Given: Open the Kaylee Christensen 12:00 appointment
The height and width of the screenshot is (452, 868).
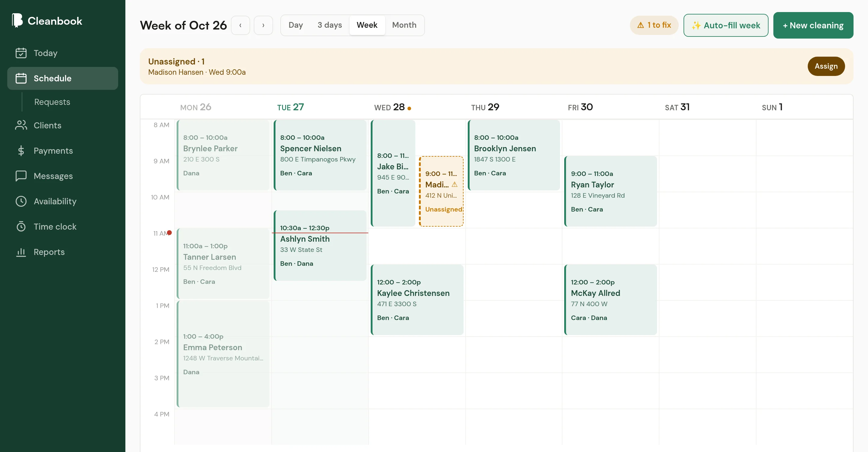Looking at the screenshot, I should (417, 300).
